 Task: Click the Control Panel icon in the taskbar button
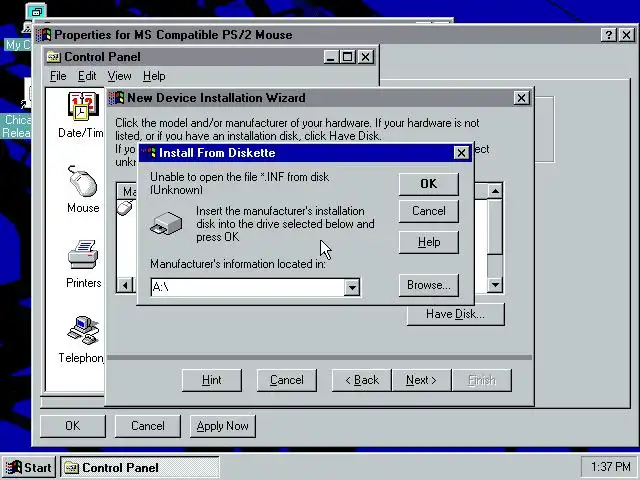(71, 467)
